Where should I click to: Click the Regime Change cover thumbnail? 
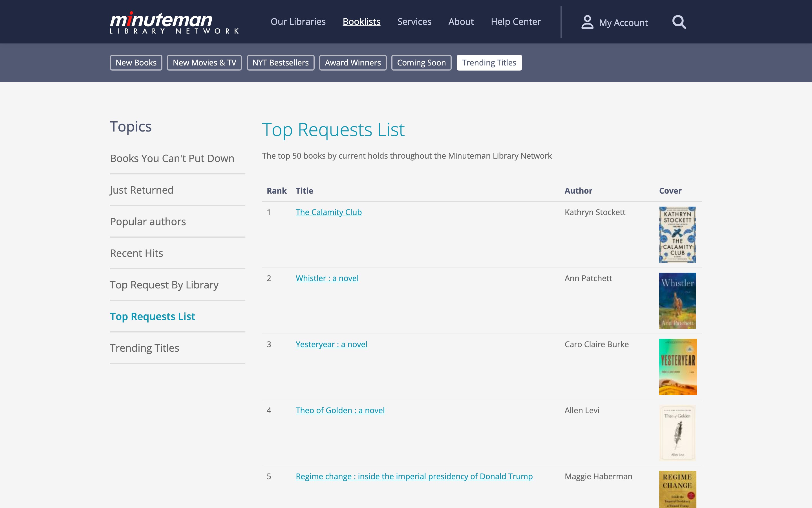678,489
